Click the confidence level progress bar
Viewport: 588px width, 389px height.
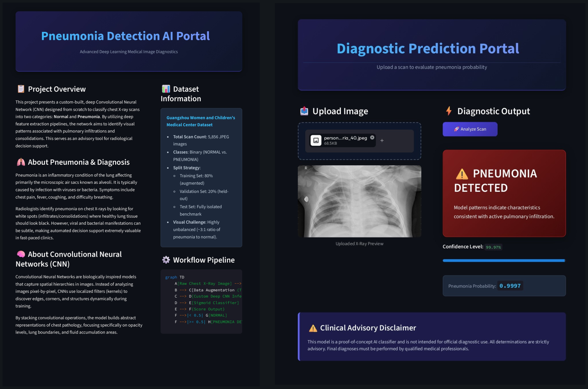click(x=504, y=261)
